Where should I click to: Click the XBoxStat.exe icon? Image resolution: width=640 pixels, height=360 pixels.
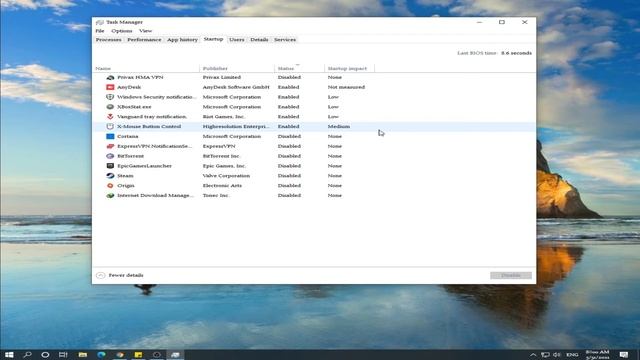click(x=110, y=107)
